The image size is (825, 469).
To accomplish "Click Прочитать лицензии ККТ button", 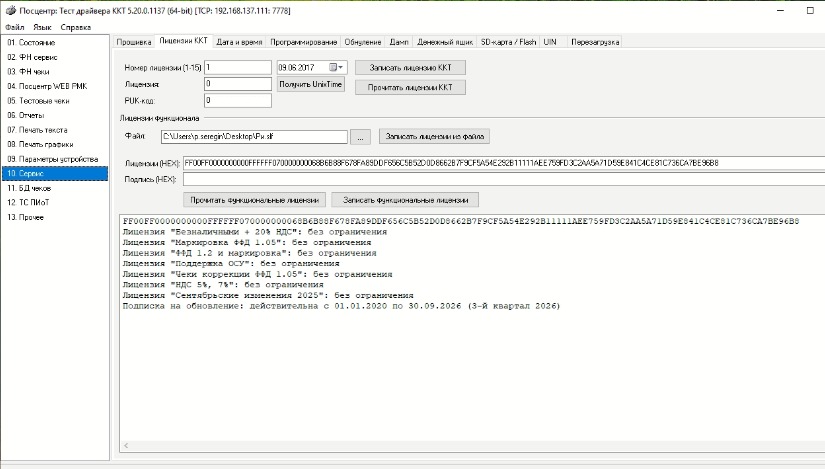I will click(x=410, y=87).
